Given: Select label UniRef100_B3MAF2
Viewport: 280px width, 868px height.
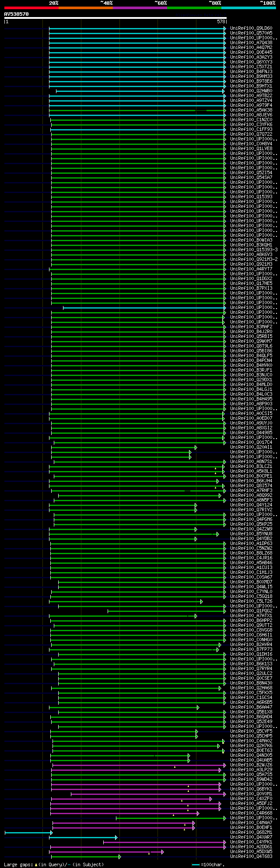Looking at the screenshot, I should pos(251,327).
